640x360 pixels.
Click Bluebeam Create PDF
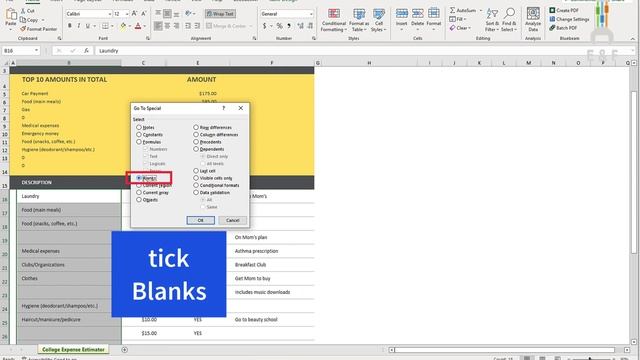564,10
